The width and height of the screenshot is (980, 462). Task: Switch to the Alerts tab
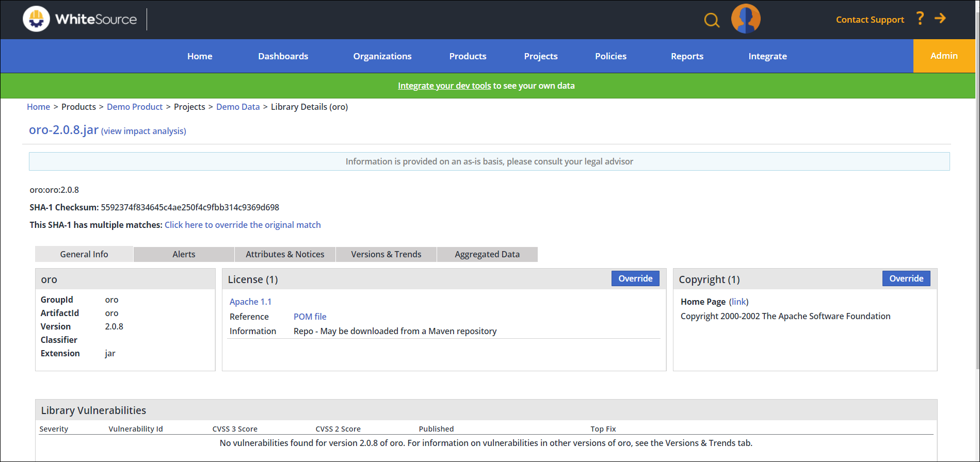[184, 254]
